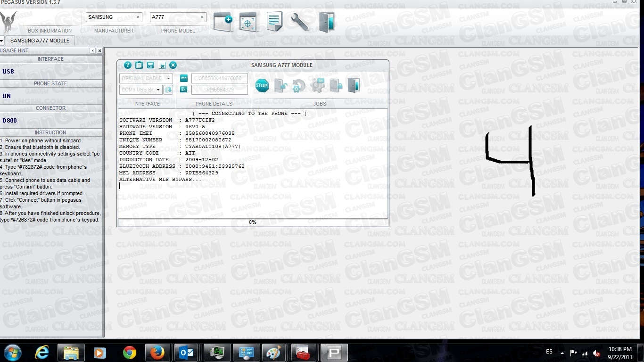Clear the log with the delete-sheet icon
This screenshot has width=644, height=362.
pyautogui.click(x=162, y=66)
